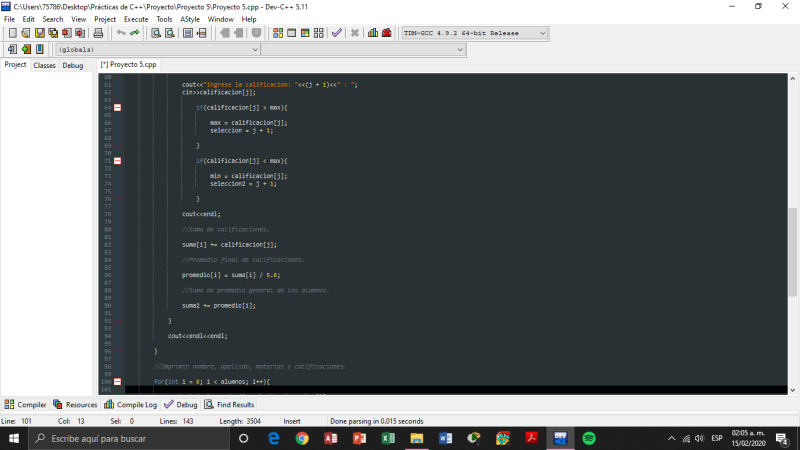Open the Find Results panel
This screenshot has height=450, width=800.
[229, 404]
